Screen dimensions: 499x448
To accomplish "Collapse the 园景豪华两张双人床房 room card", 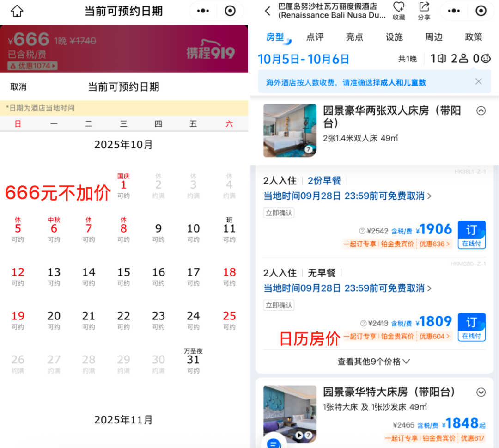I will click(x=481, y=111).
